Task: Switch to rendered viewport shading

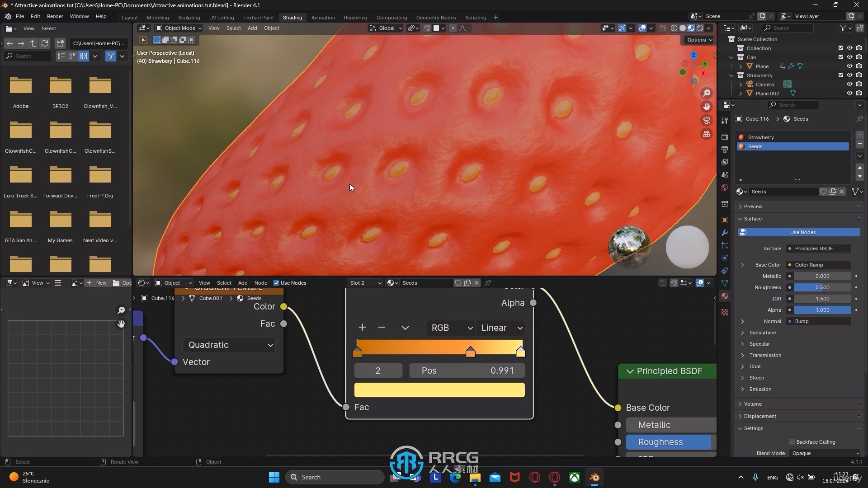Action: 700,28
